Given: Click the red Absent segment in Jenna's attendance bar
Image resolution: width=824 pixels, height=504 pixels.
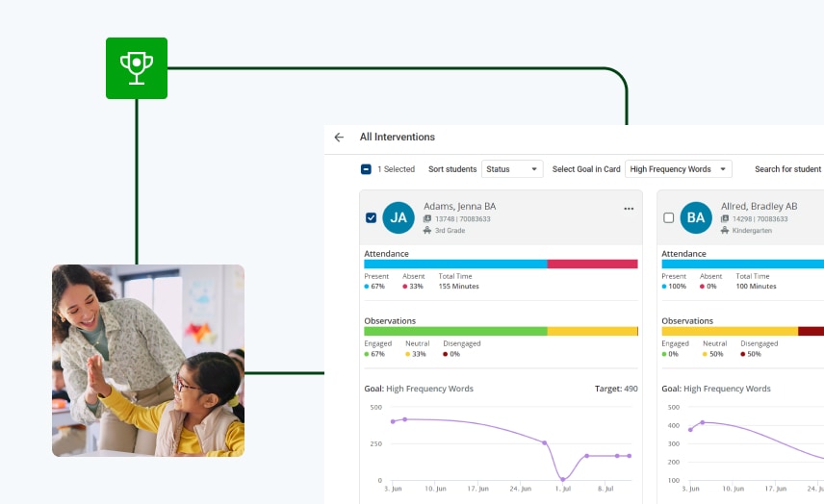Looking at the screenshot, I should tap(592, 265).
